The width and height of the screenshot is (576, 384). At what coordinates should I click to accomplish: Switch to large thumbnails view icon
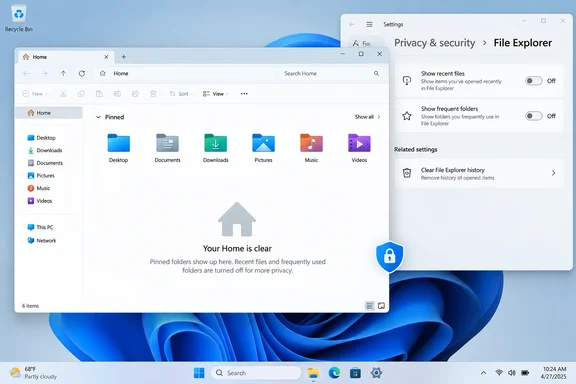pos(381,306)
